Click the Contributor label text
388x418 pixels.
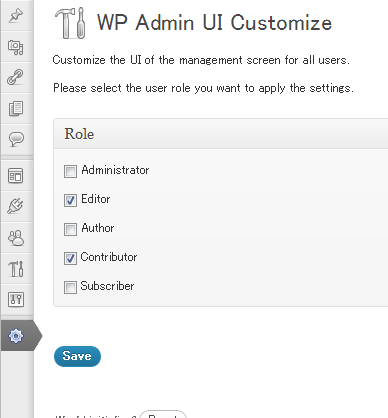tap(109, 257)
